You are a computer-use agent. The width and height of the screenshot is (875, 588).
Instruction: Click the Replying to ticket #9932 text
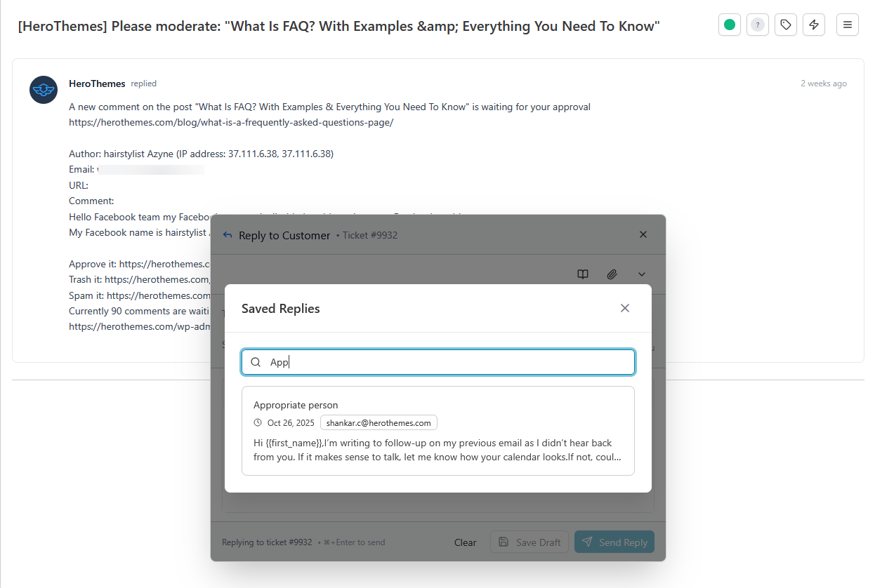click(267, 542)
